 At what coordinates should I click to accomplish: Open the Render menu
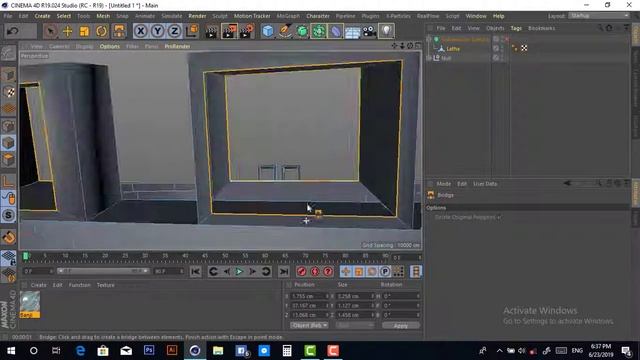tap(197, 16)
